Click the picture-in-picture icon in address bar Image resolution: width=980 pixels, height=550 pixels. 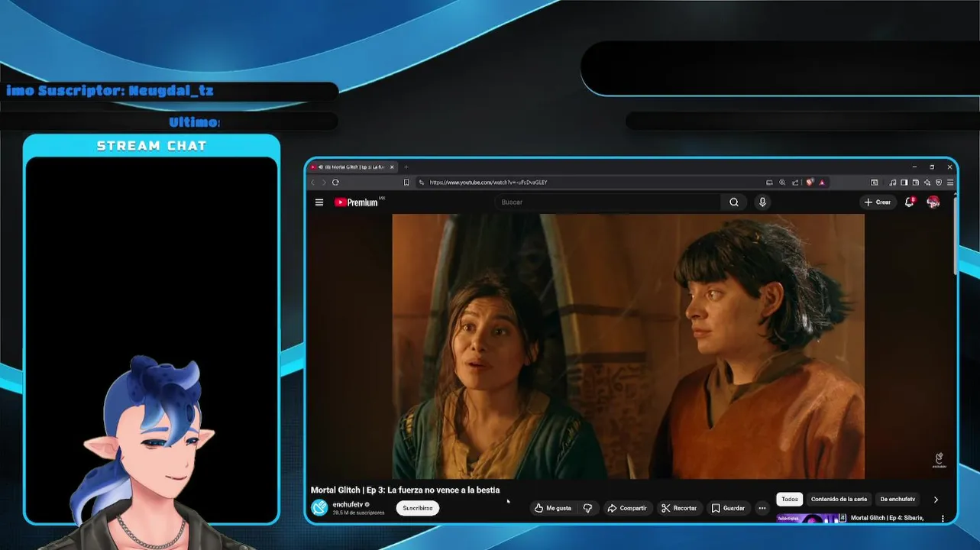click(769, 183)
